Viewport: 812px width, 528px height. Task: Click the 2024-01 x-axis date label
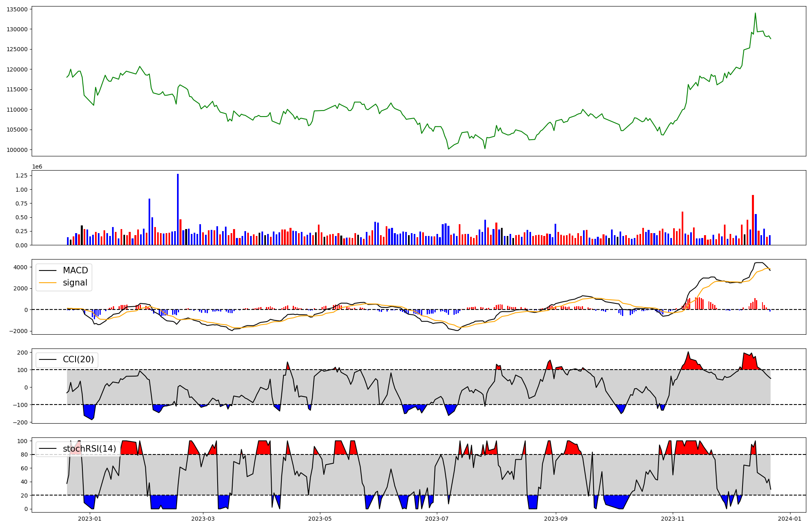(790, 519)
